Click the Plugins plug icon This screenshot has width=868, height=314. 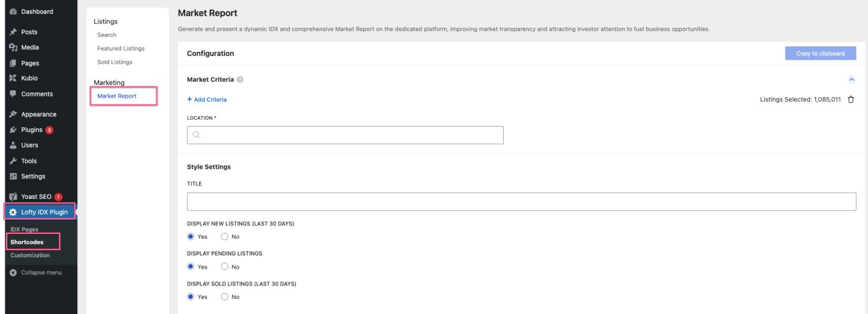click(13, 130)
